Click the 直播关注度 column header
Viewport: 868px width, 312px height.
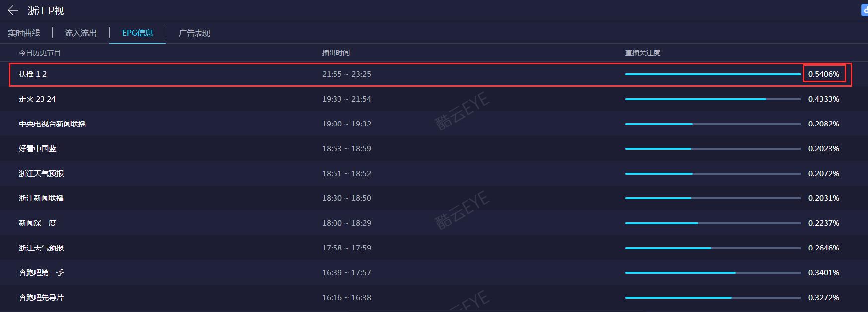643,53
